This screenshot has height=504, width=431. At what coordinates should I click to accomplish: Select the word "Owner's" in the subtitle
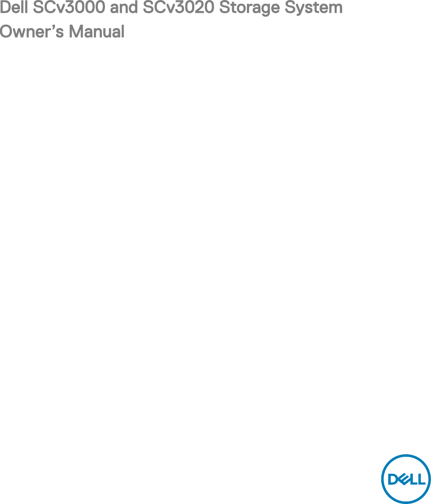click(32, 31)
